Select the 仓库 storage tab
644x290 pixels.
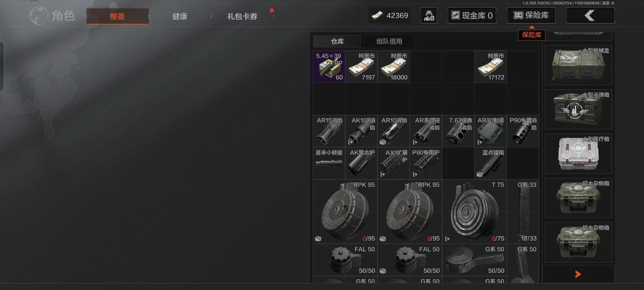coord(337,41)
